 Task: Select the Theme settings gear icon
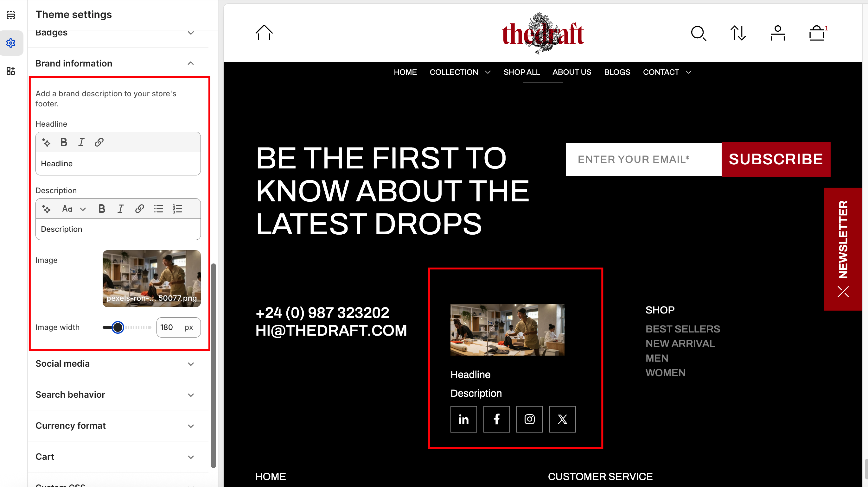(x=11, y=43)
